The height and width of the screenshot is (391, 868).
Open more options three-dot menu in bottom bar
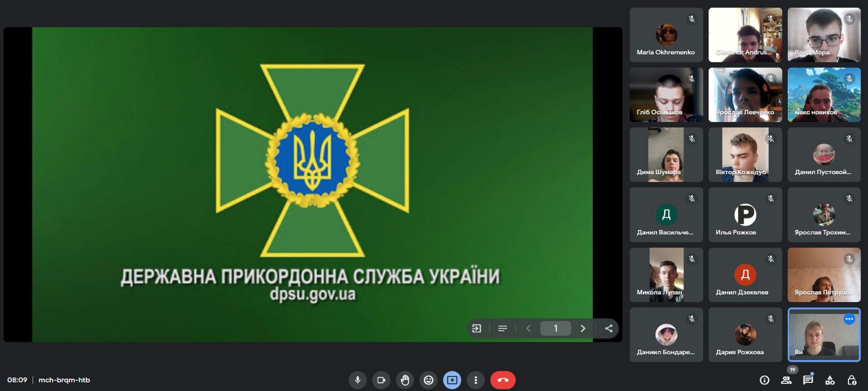click(476, 380)
